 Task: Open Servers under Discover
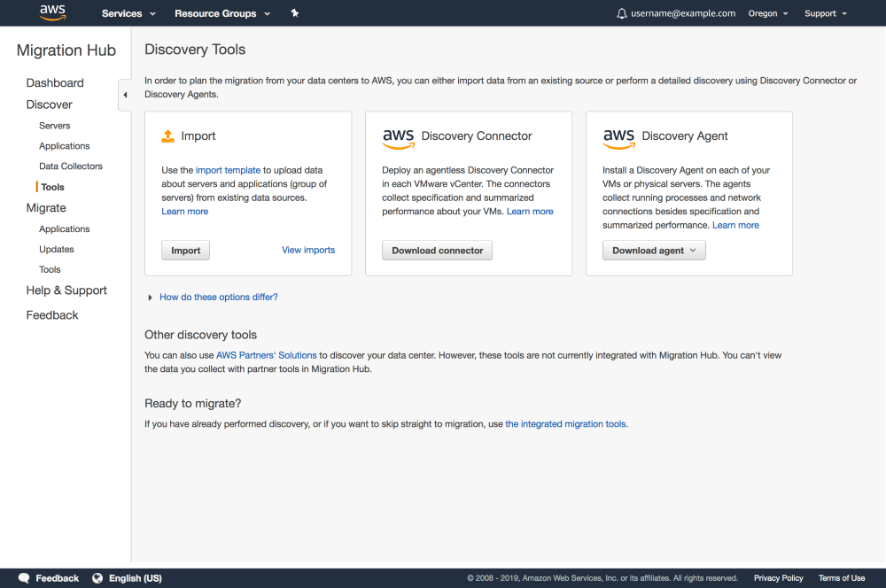tap(54, 126)
